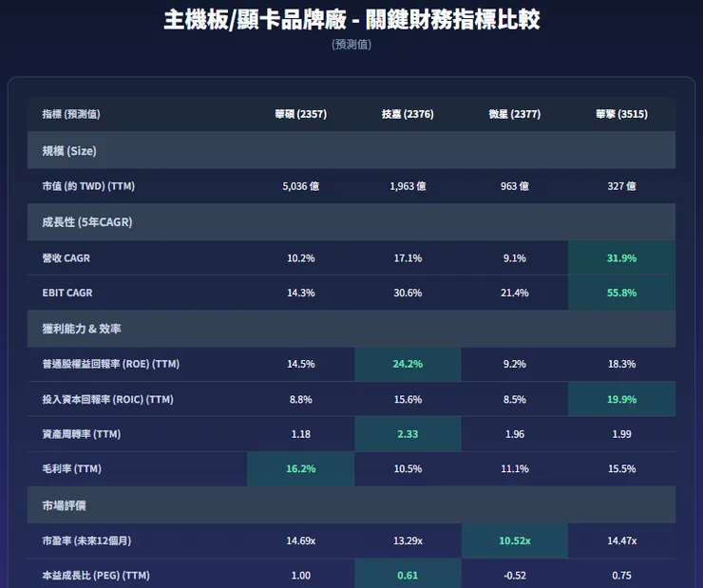Click the 營收 CAGR row label

tap(66, 258)
